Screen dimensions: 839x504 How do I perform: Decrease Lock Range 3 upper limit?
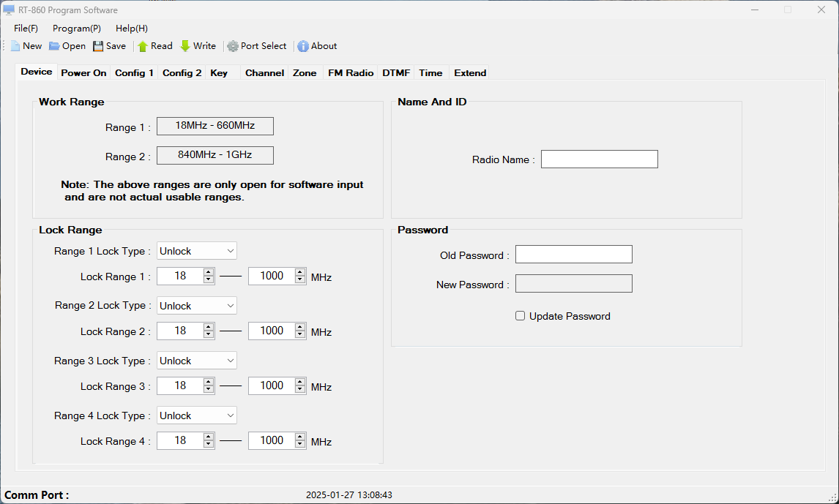tap(300, 389)
